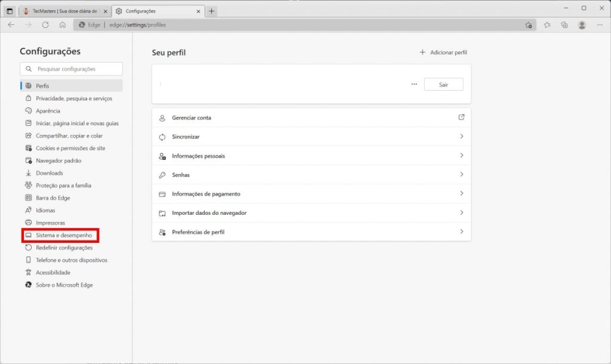
Task: Switch to the TecMasters tab
Action: click(64, 11)
